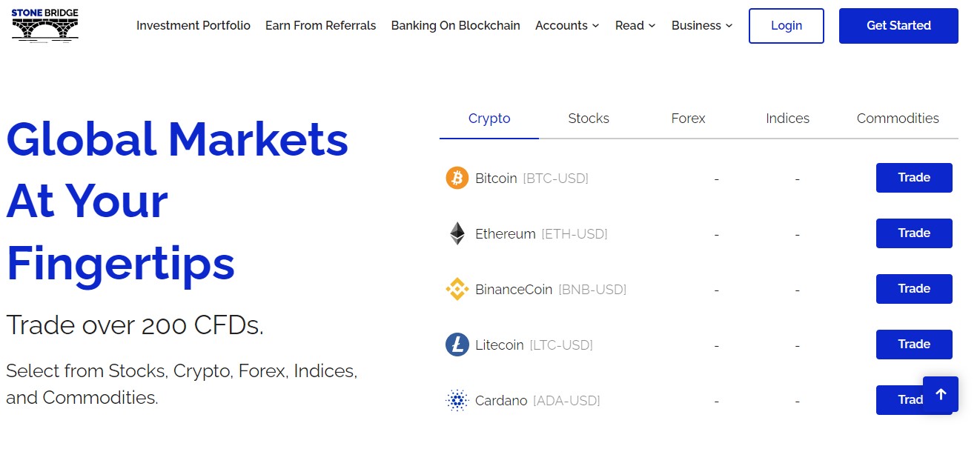Go to Earn From Referrals page
Image resolution: width=980 pixels, height=449 pixels.
[x=320, y=25]
